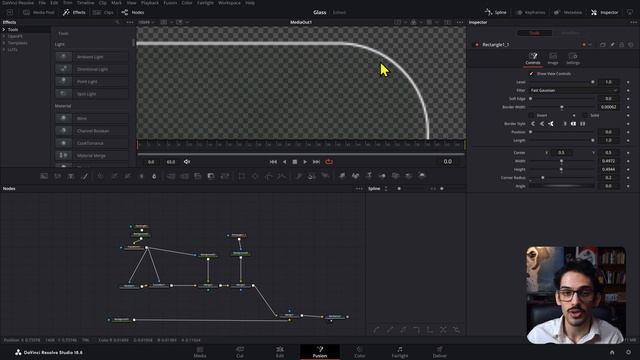The width and height of the screenshot is (640, 360).
Task: Toggle loop playback button
Action: tap(329, 162)
